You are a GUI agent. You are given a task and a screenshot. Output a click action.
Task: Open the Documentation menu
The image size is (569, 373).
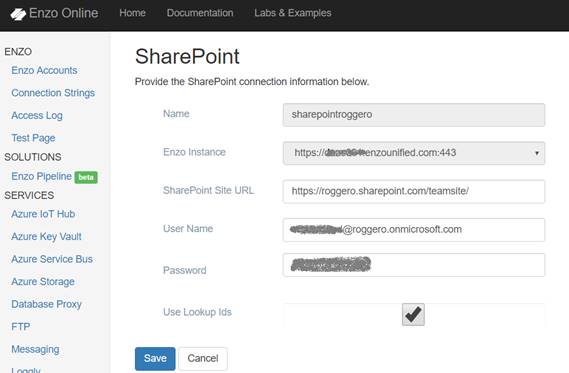click(x=200, y=13)
